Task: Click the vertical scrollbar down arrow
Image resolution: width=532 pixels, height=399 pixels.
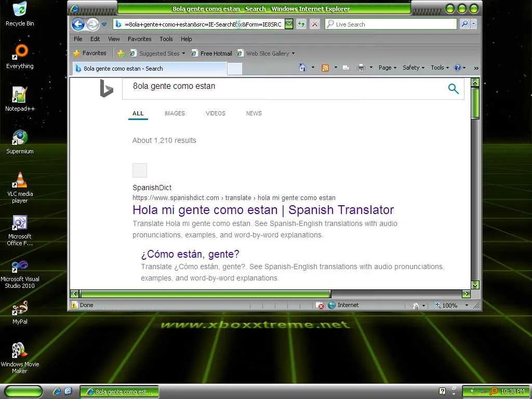Action: pyautogui.click(x=475, y=285)
